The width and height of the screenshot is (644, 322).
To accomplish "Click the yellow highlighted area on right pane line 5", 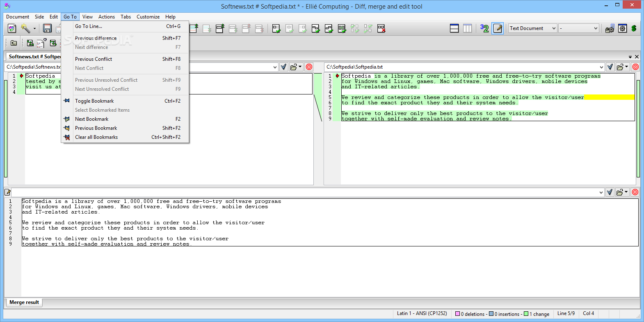I will 609,97.
